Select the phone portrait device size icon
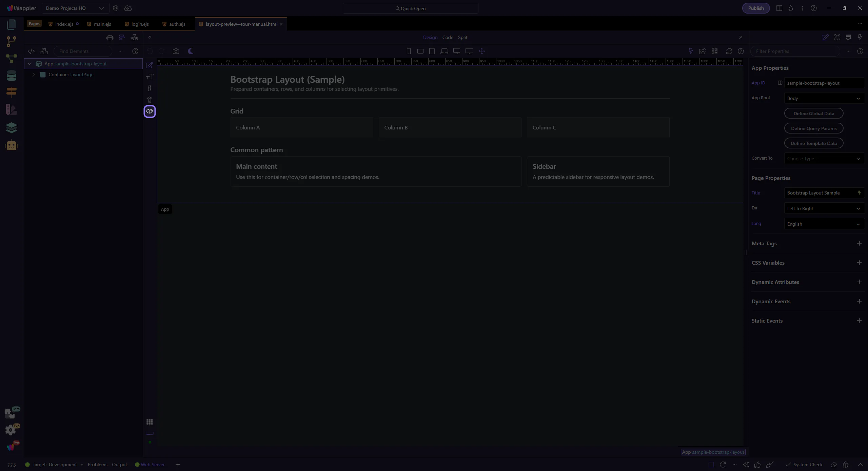Screen dimensions: 868x471 409,51
